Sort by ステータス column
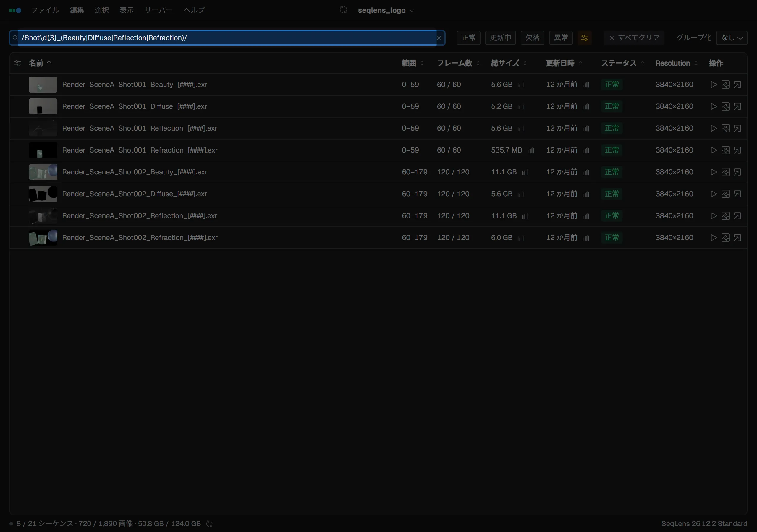The height and width of the screenshot is (532, 757). pos(622,63)
